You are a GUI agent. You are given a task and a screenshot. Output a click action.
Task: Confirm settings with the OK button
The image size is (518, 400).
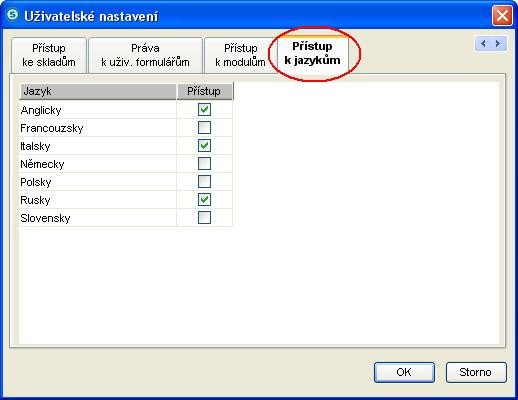pyautogui.click(x=404, y=372)
